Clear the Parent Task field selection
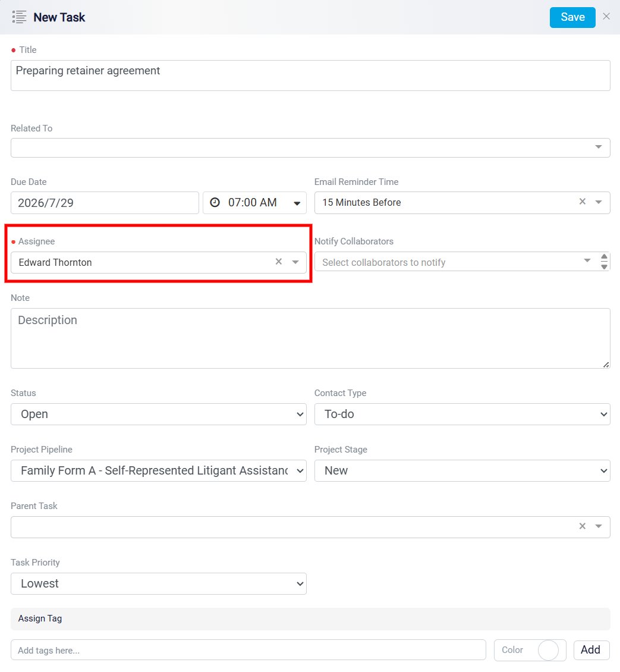This screenshot has height=672, width=620. [x=583, y=526]
